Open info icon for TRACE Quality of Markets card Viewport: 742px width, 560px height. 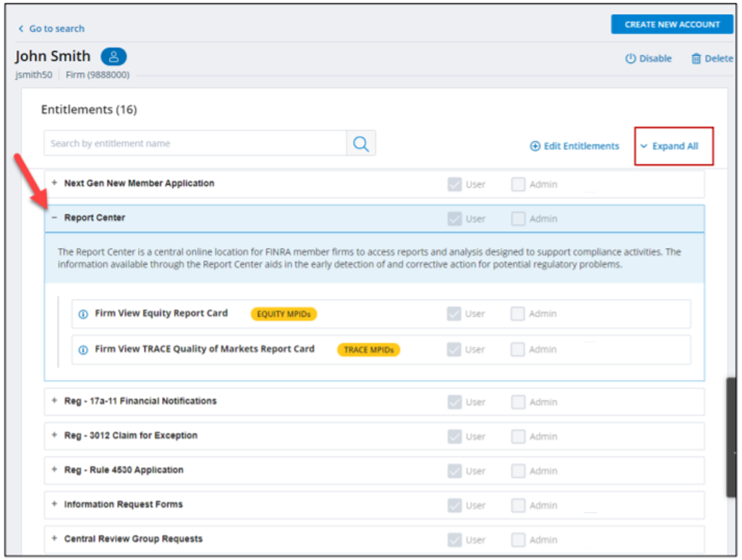[80, 349]
